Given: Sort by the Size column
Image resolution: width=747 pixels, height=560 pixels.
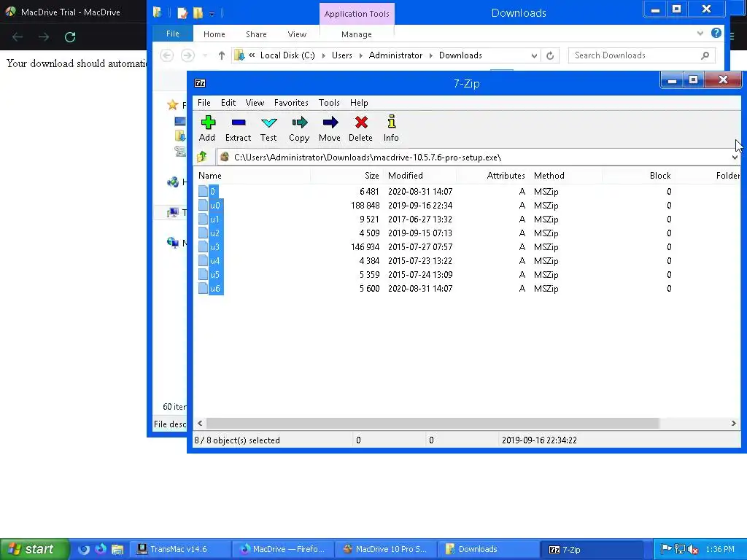Looking at the screenshot, I should pos(347,176).
